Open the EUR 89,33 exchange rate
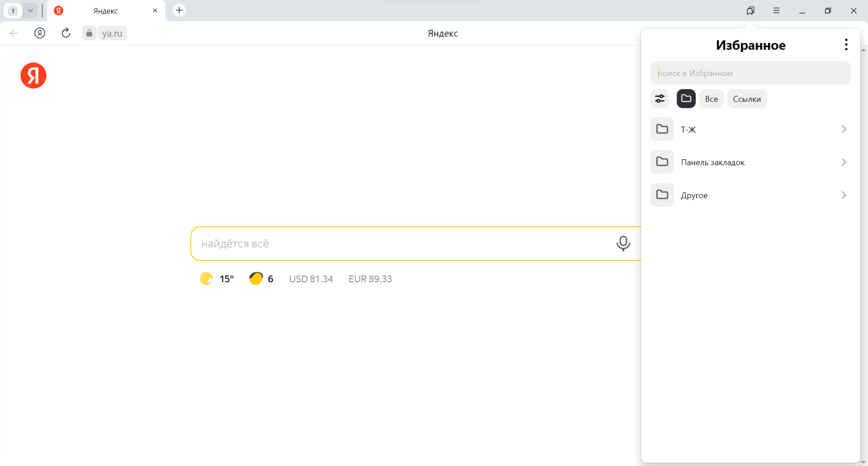 click(x=370, y=279)
